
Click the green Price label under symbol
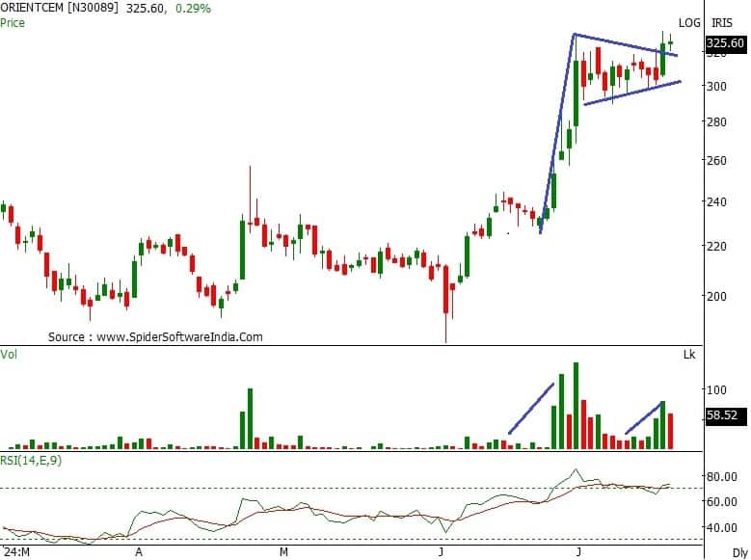point(14,21)
